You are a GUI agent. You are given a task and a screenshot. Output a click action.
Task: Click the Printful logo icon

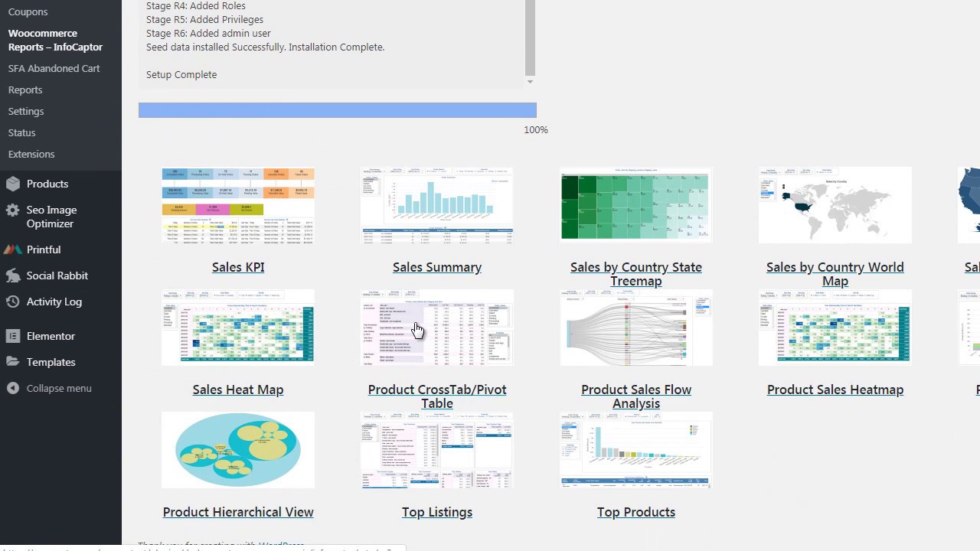click(x=12, y=249)
